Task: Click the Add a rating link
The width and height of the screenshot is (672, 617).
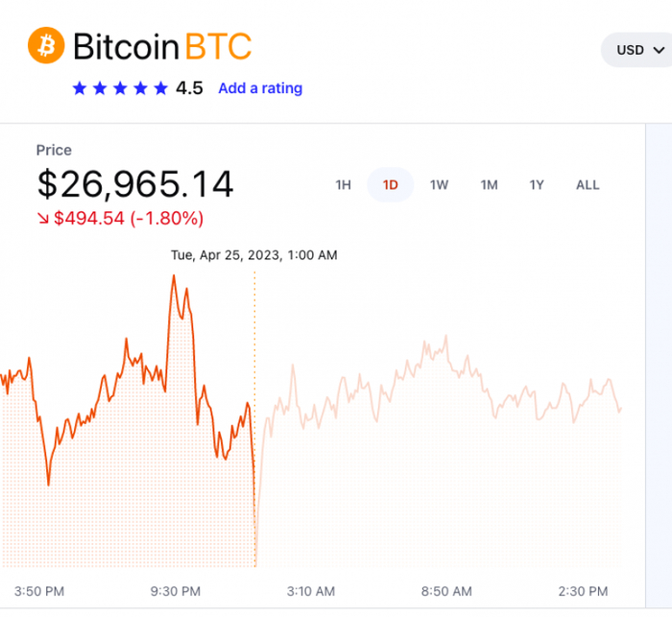Action: coord(260,88)
